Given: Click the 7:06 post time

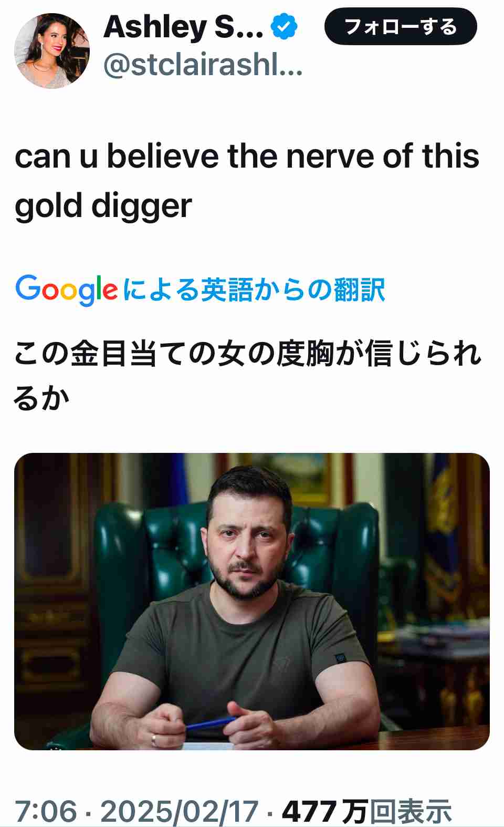Looking at the screenshot, I should coord(46,811).
